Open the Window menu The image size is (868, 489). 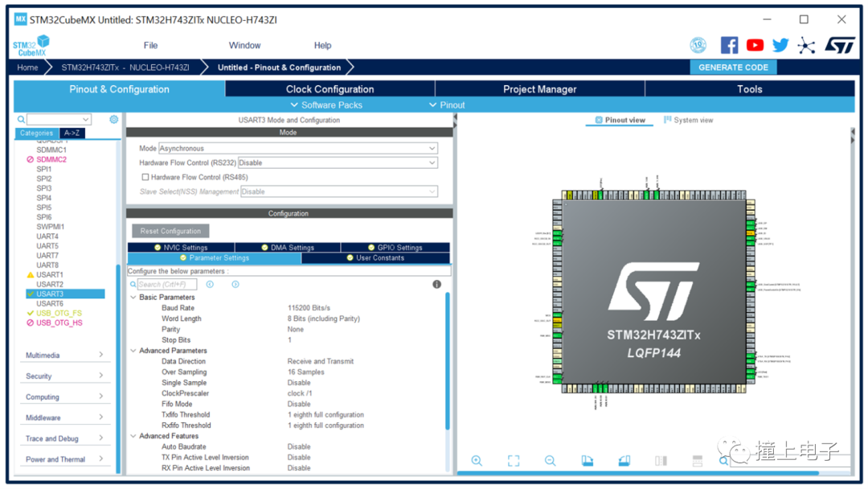coord(244,45)
